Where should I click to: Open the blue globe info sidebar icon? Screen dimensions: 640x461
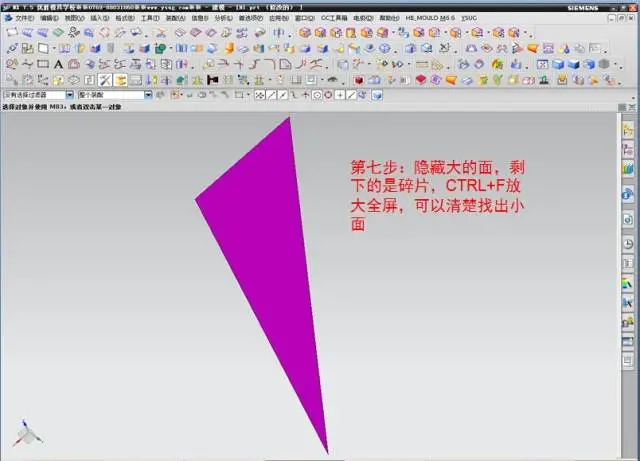point(627,194)
